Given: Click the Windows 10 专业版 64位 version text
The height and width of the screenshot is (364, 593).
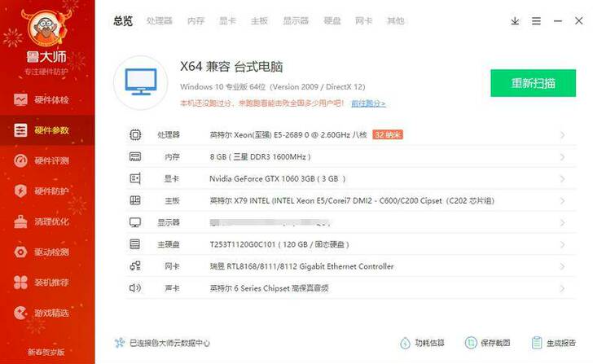Looking at the screenshot, I should click(273, 87).
